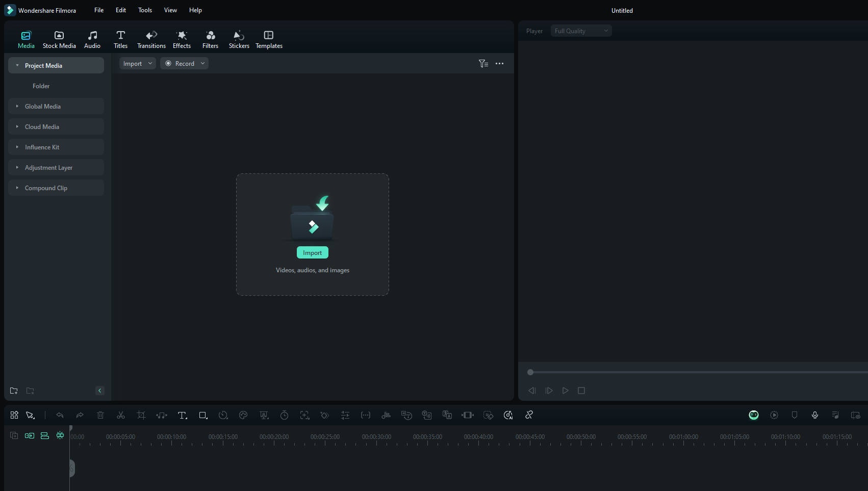Open the Transitions tab
The image size is (868, 491).
(x=151, y=39)
